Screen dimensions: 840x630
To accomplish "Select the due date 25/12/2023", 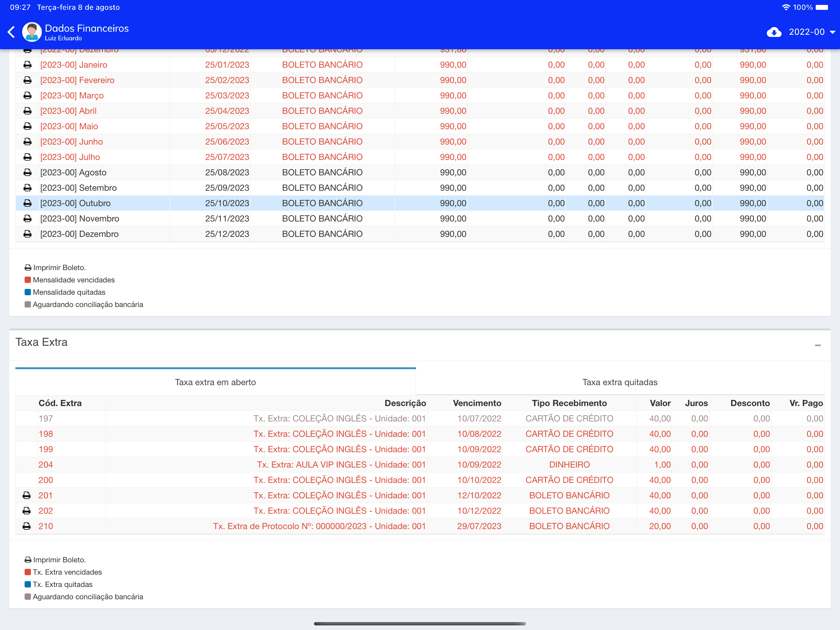I will (227, 234).
